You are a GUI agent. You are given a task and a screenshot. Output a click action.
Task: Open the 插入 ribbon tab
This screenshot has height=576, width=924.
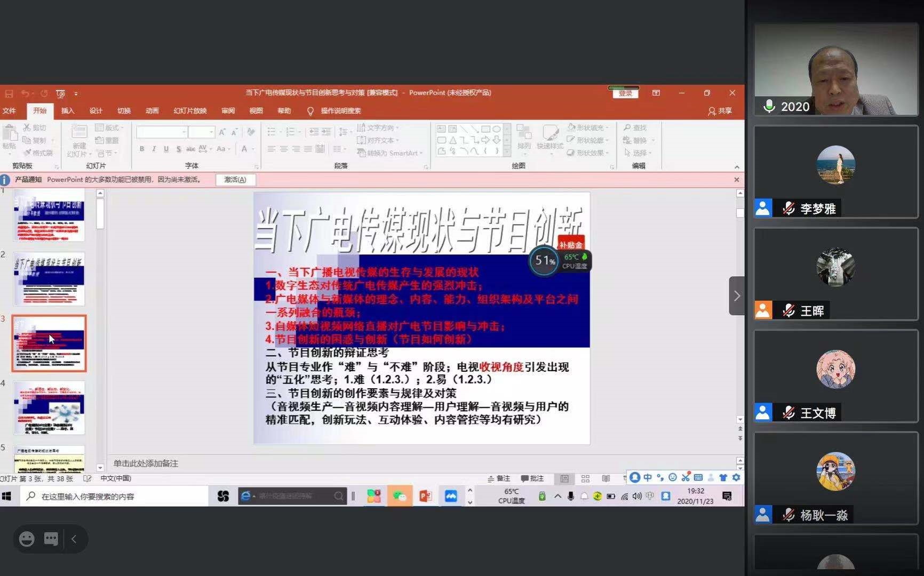point(68,111)
